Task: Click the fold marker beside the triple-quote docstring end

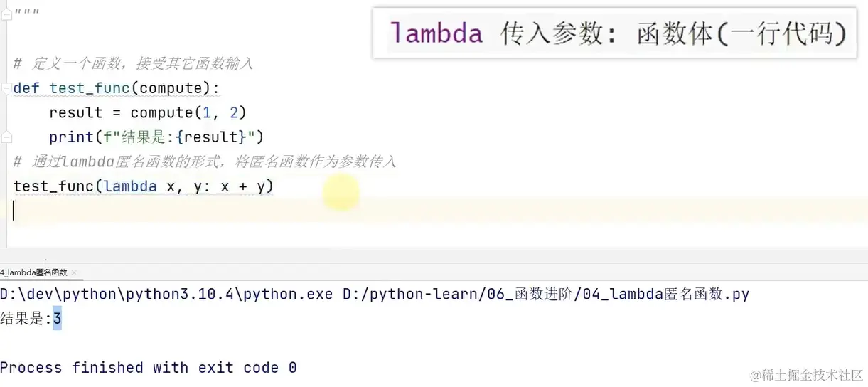Action: click(x=6, y=14)
